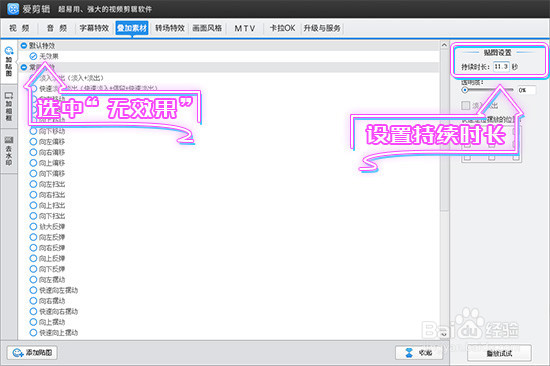Open the 视频 tab
The height and width of the screenshot is (366, 550).
[x=19, y=28]
